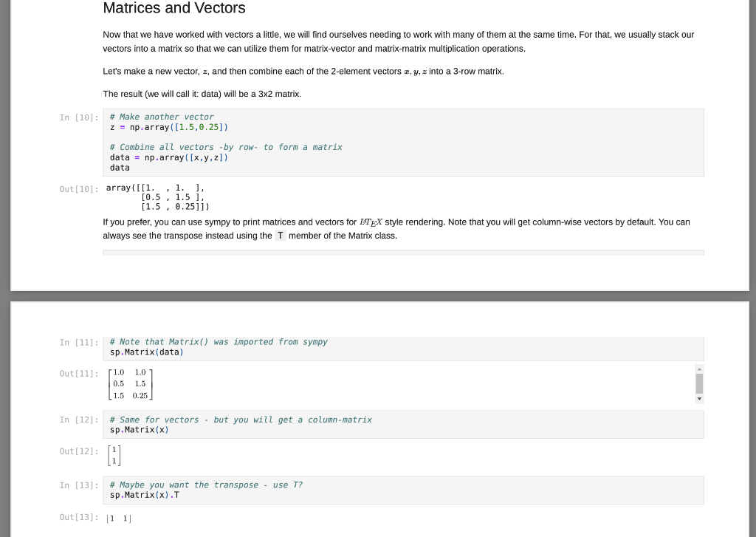Click the inline code T in the paragraph
Screen dimensions: 756x537
point(280,235)
